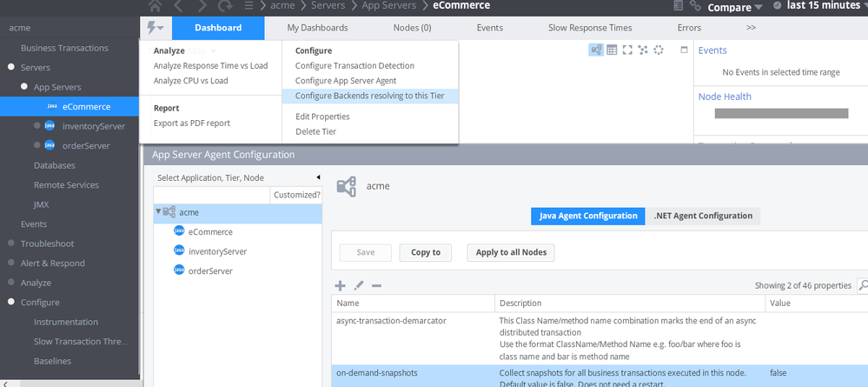Add a new property with plus icon
The height and width of the screenshot is (387, 868).
[340, 285]
